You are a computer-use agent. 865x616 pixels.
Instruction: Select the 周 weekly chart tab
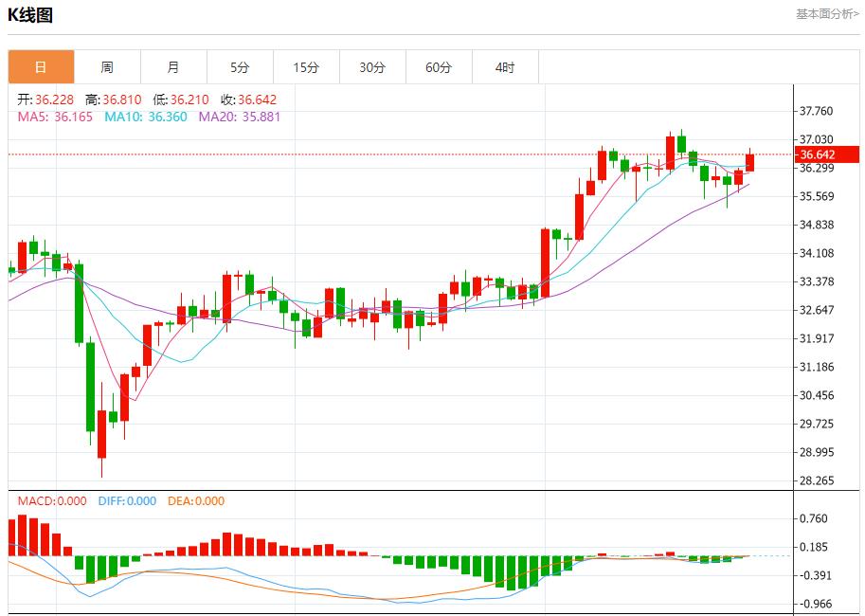107,67
